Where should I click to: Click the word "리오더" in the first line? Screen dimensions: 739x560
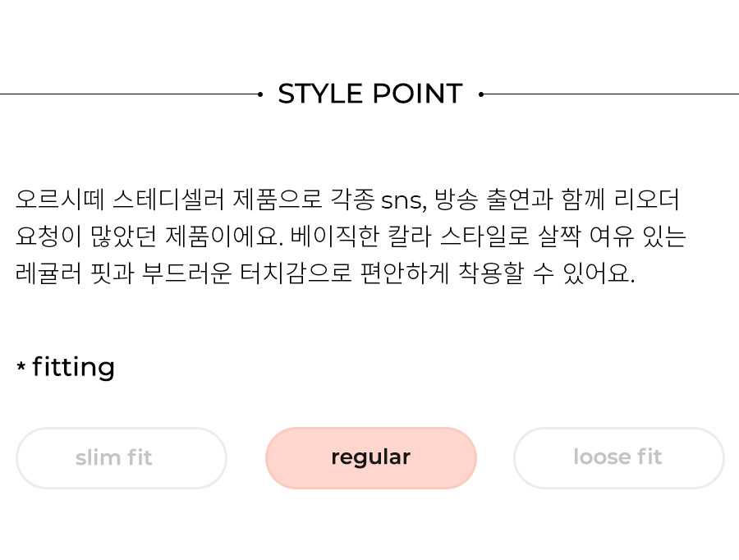[647, 199]
